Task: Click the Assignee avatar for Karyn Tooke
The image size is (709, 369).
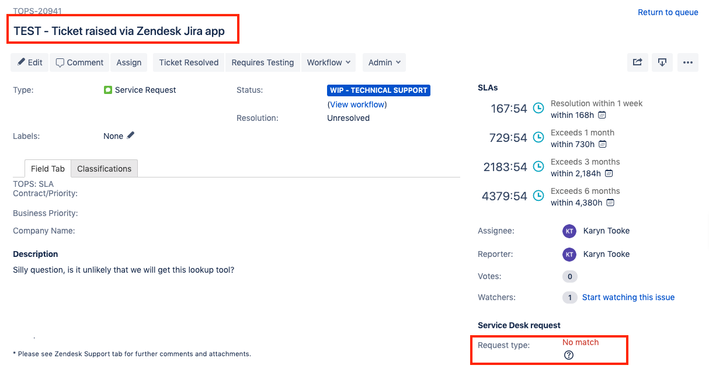Action: pos(569,231)
